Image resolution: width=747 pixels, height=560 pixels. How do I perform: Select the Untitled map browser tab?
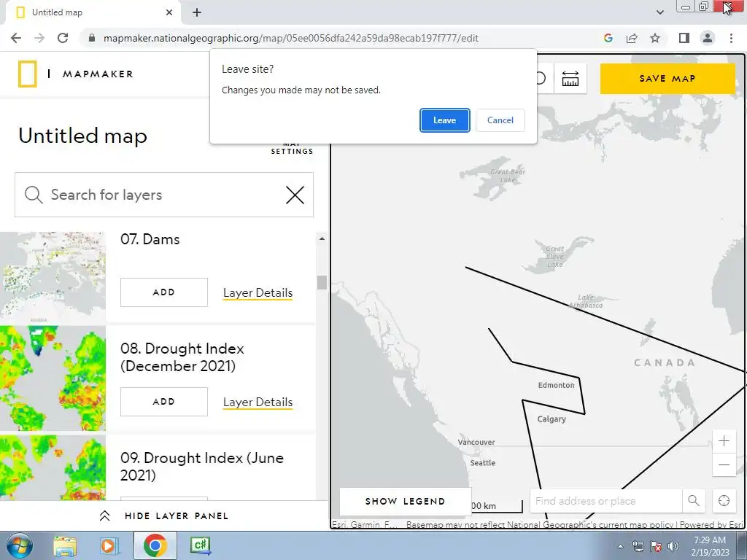[93, 12]
